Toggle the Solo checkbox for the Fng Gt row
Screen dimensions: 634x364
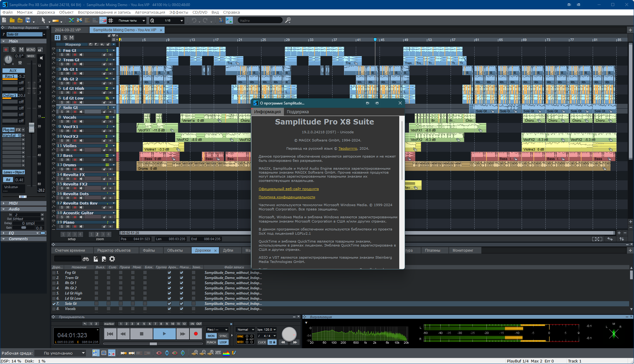tap(108, 273)
